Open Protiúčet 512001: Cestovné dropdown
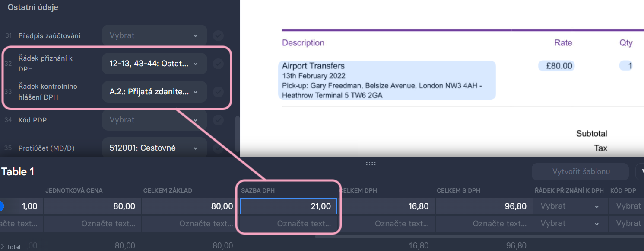This screenshot has height=251, width=644. 154,148
